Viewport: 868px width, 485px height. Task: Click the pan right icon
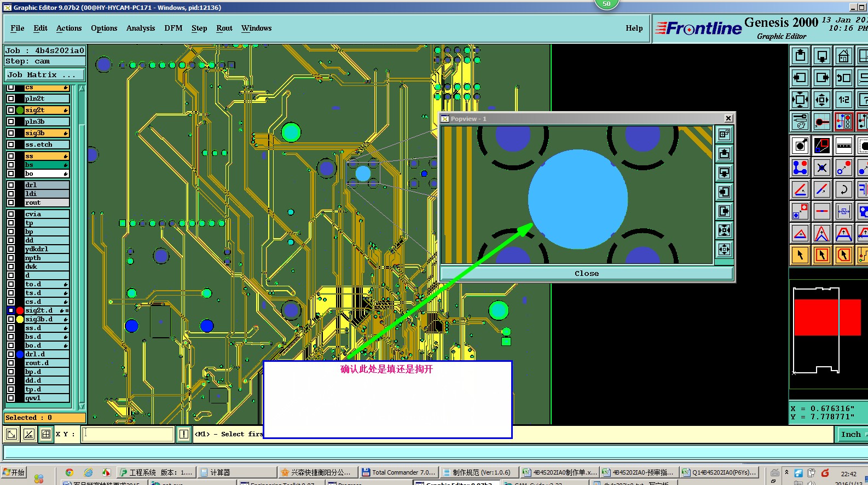pyautogui.click(x=822, y=78)
